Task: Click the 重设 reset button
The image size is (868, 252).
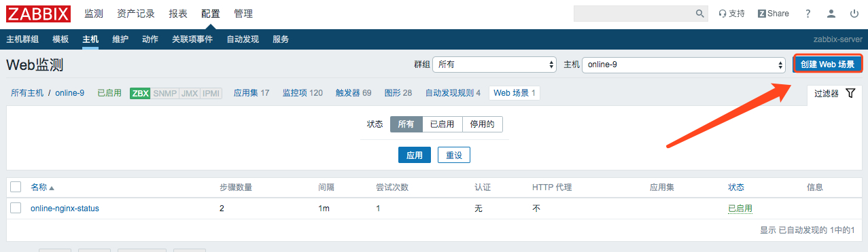Action: click(x=454, y=156)
